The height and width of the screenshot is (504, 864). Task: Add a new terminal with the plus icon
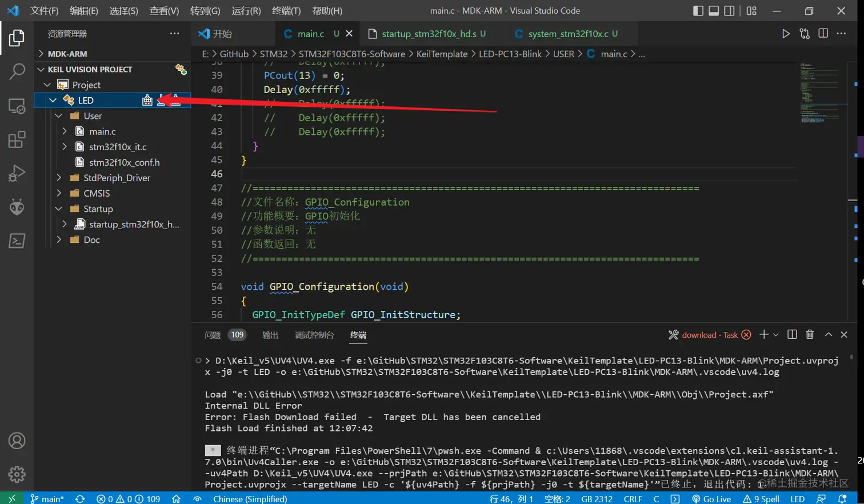pos(763,335)
